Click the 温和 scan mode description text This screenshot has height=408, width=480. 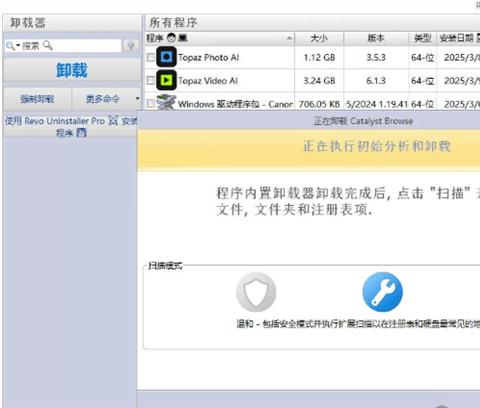pyautogui.click(x=358, y=323)
